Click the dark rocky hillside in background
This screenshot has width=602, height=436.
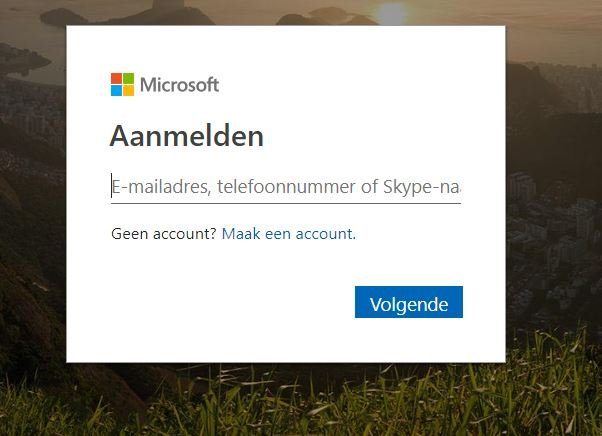point(33,288)
